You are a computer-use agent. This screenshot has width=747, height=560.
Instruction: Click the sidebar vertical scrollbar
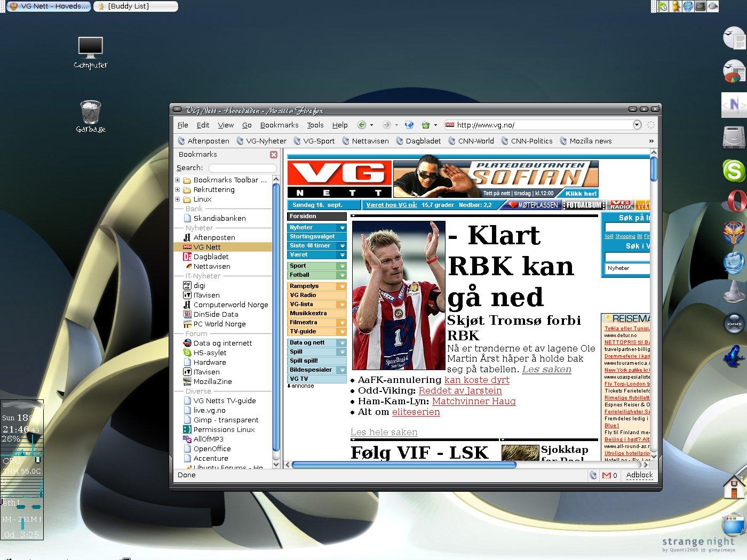pyautogui.click(x=276, y=318)
